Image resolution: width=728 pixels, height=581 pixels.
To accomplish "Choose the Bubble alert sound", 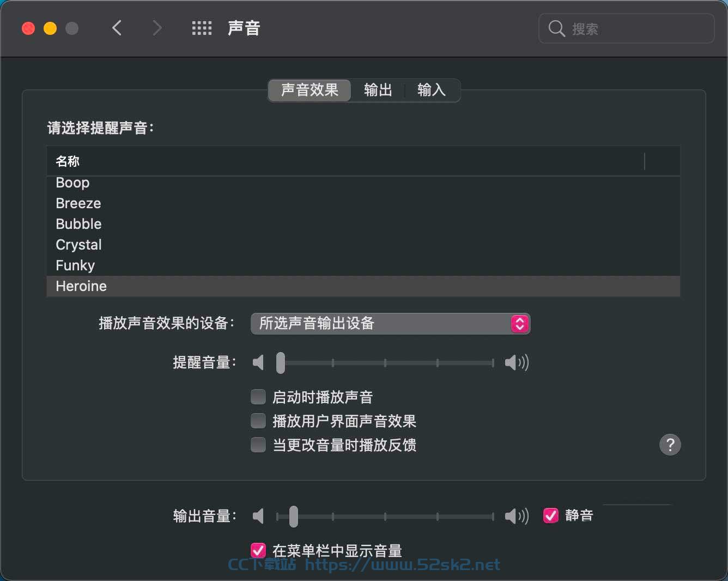I will click(363, 224).
